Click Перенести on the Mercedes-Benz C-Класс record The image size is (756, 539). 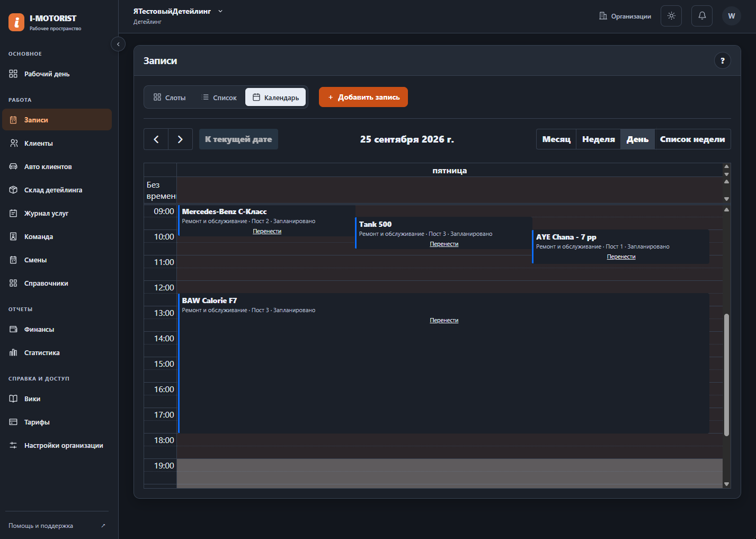point(267,232)
